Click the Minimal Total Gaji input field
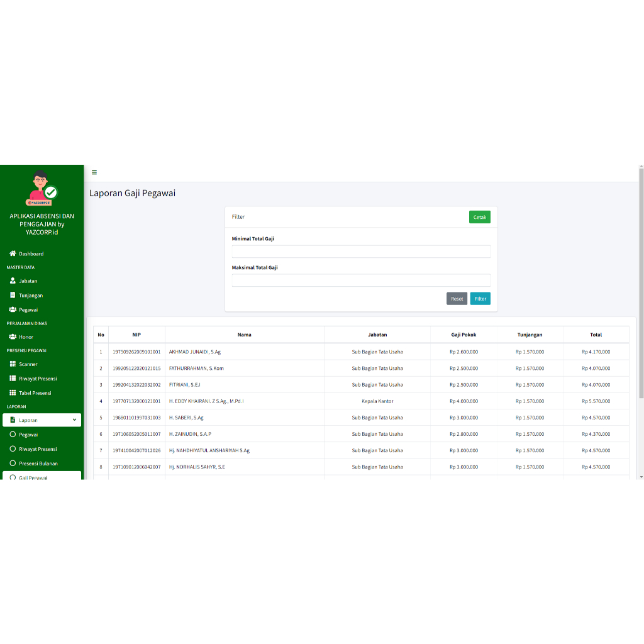This screenshot has width=644, height=644. 361,252
